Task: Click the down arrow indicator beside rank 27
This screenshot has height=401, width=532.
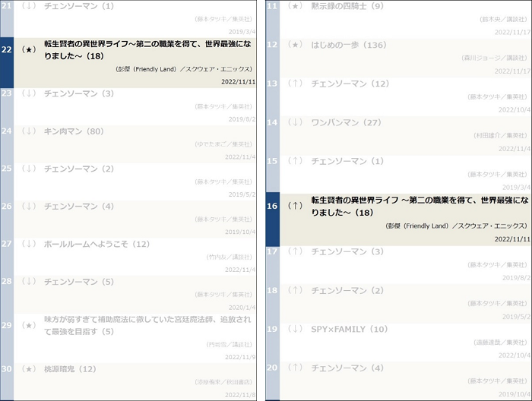Action: pos(29,244)
